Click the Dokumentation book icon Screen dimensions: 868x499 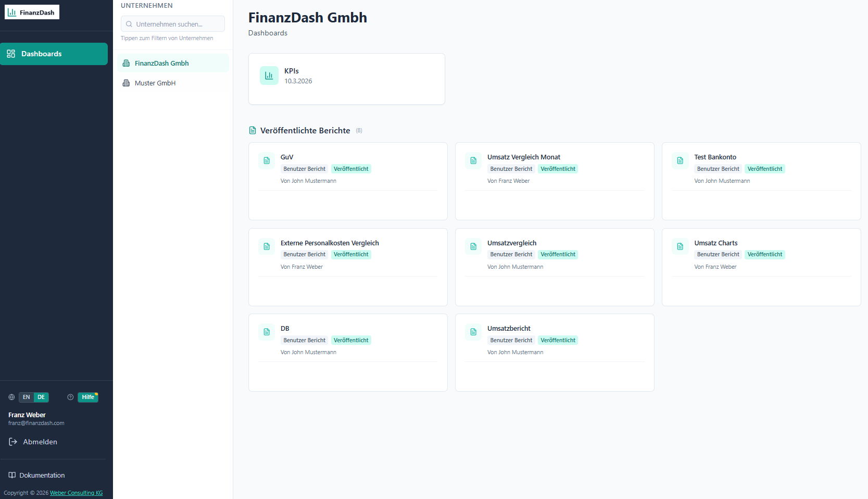click(12, 475)
